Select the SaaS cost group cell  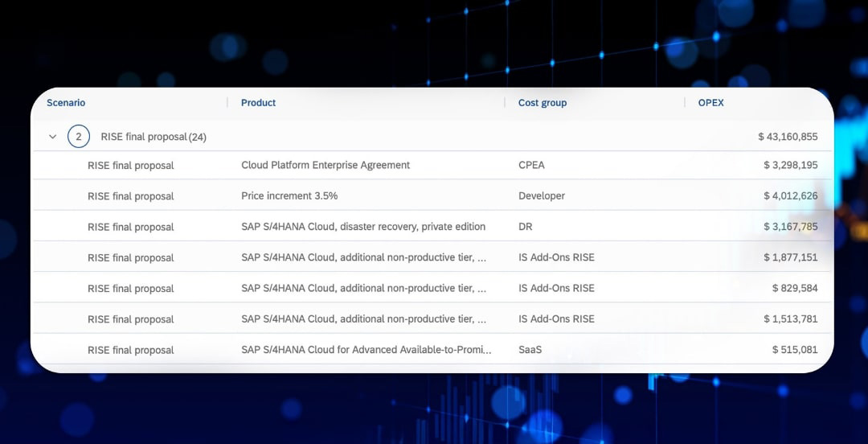pos(530,351)
